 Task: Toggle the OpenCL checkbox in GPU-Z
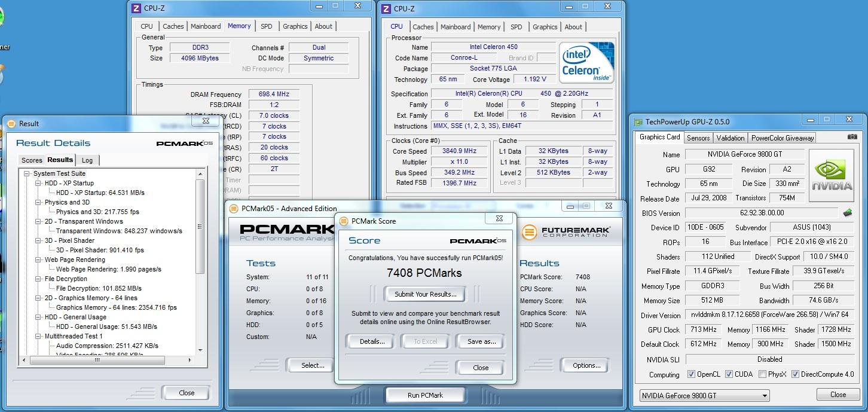click(691, 374)
